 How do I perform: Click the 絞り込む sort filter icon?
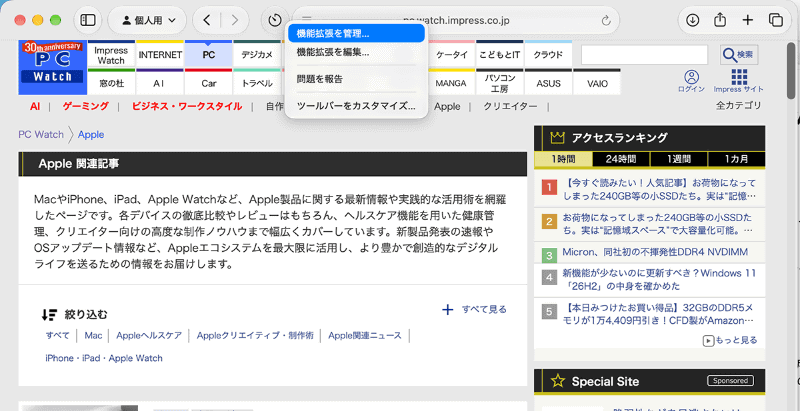point(49,315)
